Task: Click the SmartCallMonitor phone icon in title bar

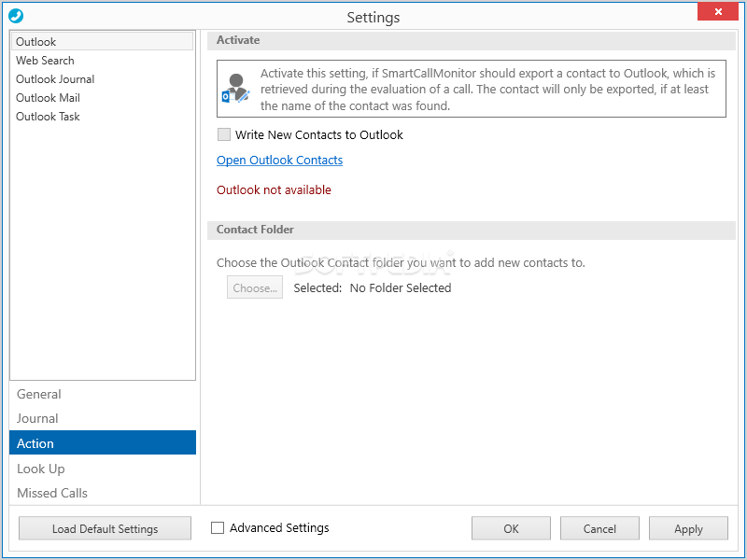Action: pyautogui.click(x=16, y=16)
